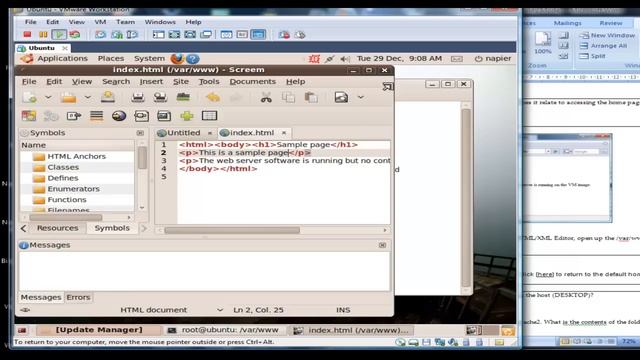Click the Screem print preview icon
This screenshot has width=640, height=360.
coord(160,97)
